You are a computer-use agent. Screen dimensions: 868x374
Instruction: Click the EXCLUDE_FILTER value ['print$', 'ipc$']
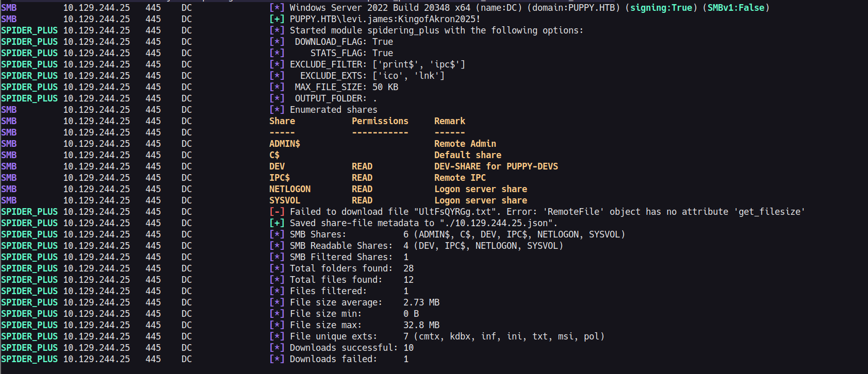tap(419, 64)
